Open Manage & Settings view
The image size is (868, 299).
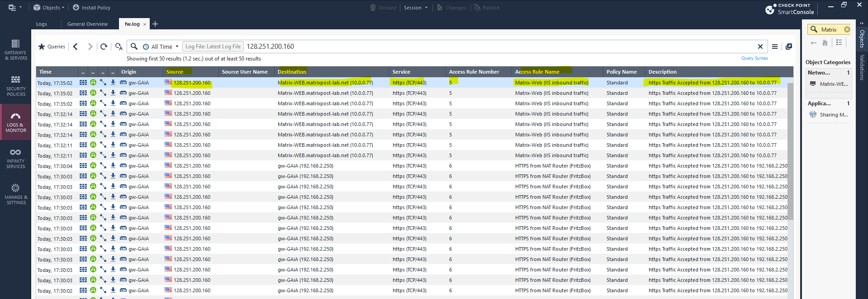(x=16, y=194)
